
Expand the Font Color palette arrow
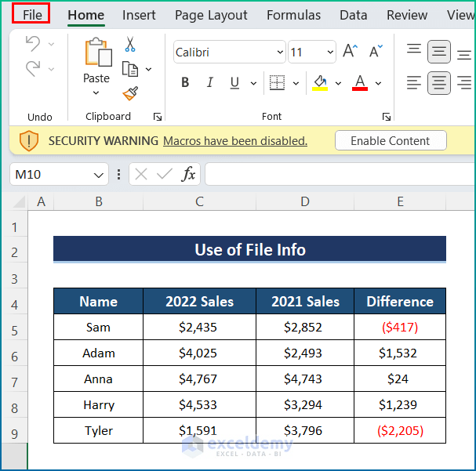[378, 83]
